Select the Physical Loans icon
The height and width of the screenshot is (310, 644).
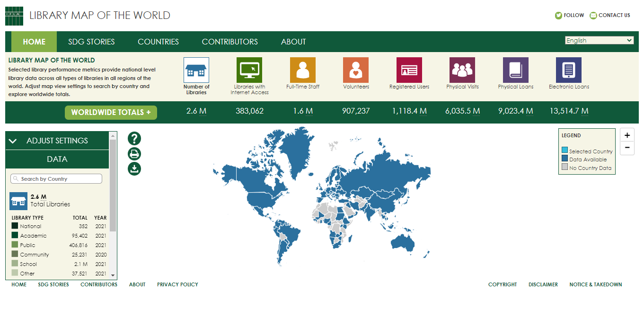pos(516,70)
